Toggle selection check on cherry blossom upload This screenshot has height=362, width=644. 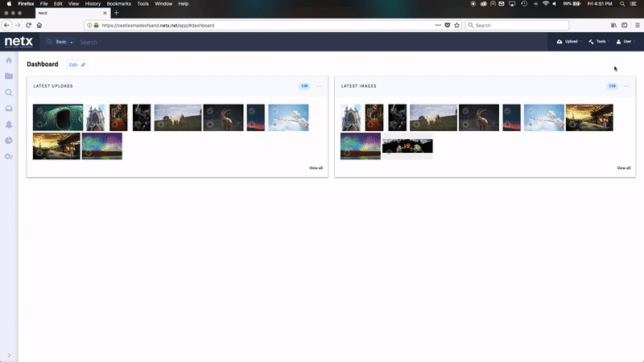(x=275, y=110)
